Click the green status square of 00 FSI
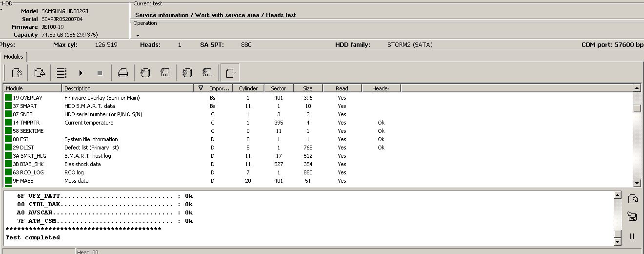This screenshot has height=254, width=644. point(8,139)
